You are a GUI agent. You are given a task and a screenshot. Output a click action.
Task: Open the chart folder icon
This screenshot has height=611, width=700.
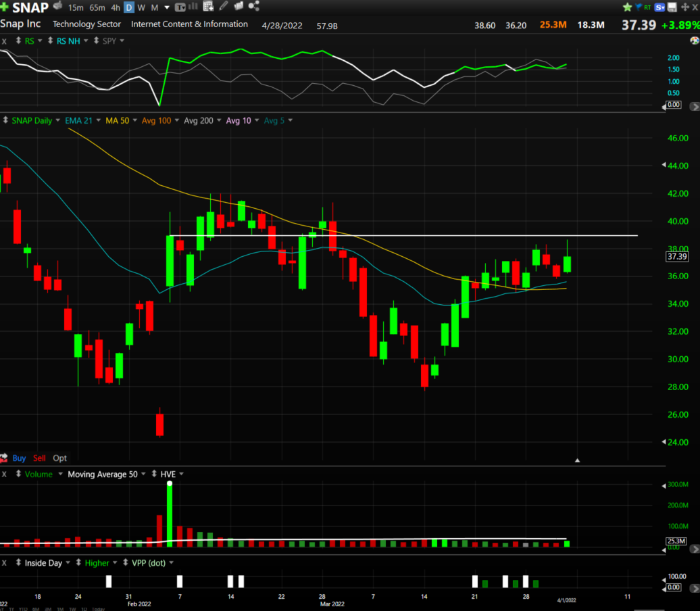pyautogui.click(x=239, y=6)
